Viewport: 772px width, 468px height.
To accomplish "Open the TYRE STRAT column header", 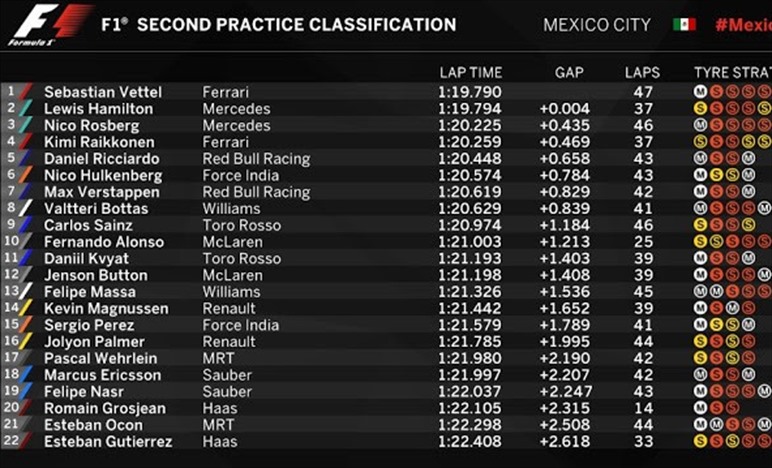I will coord(733,73).
